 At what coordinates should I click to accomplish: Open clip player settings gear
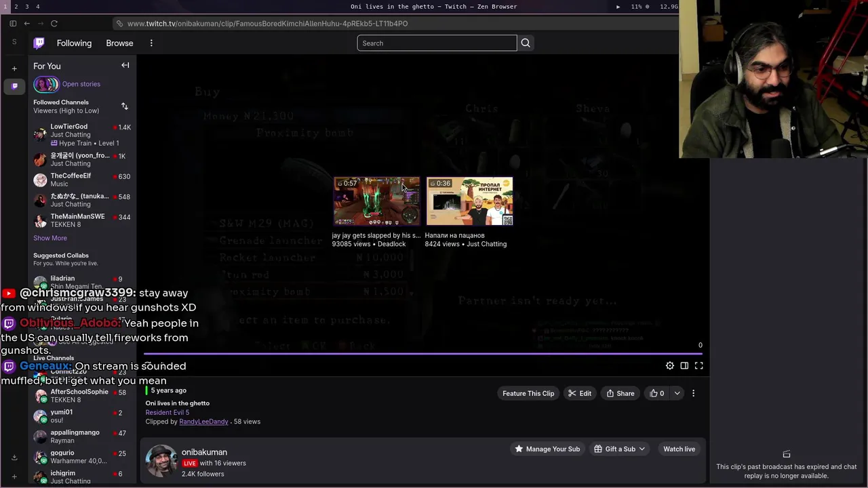click(670, 365)
